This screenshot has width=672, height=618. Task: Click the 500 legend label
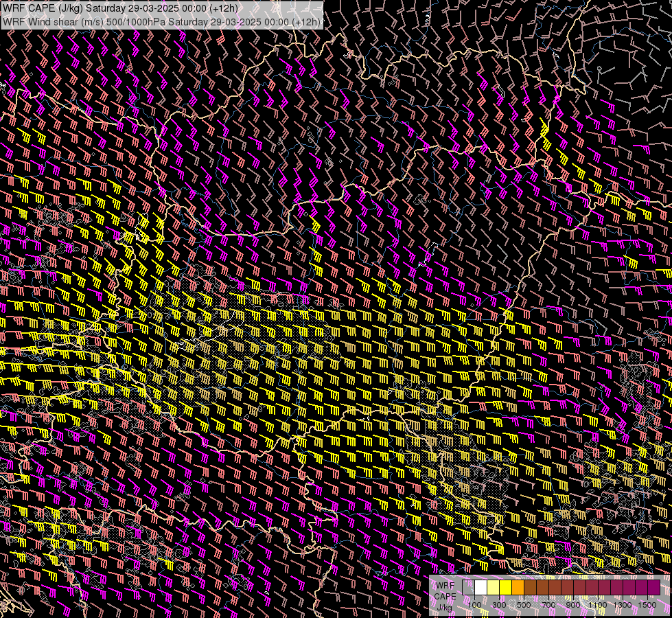(524, 605)
